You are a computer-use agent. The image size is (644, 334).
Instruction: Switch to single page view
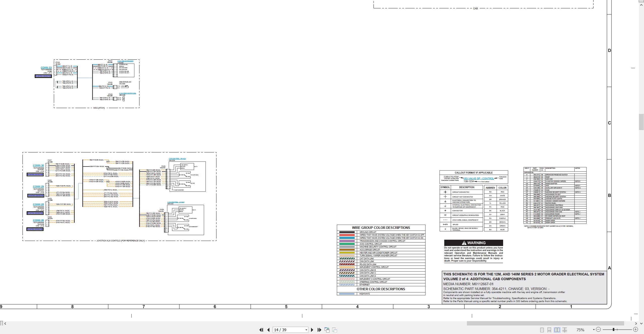point(542,330)
